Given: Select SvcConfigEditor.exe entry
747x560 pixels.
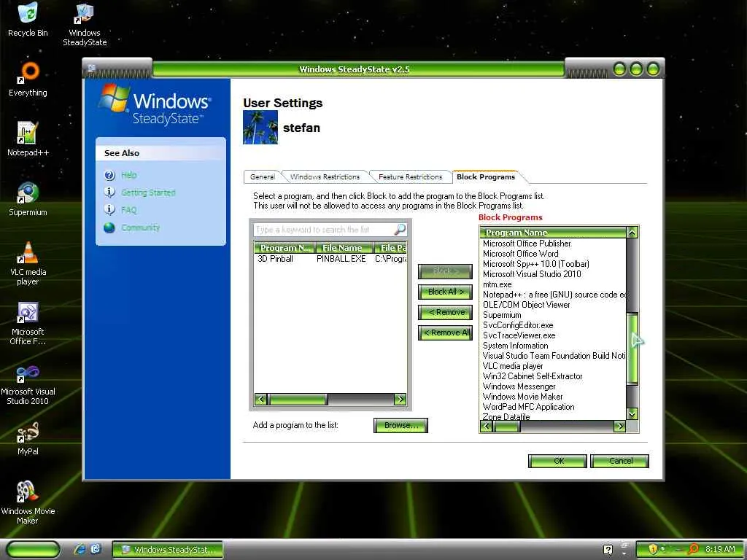Looking at the screenshot, I should pos(518,325).
